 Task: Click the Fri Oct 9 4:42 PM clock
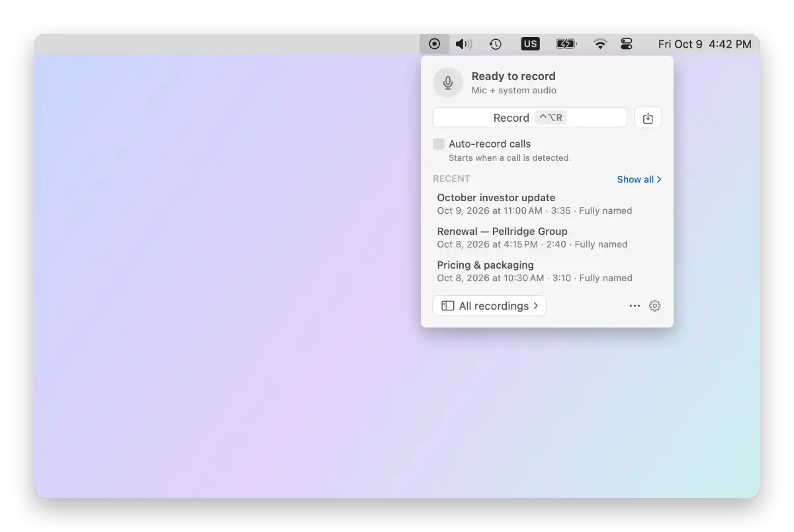pos(705,44)
